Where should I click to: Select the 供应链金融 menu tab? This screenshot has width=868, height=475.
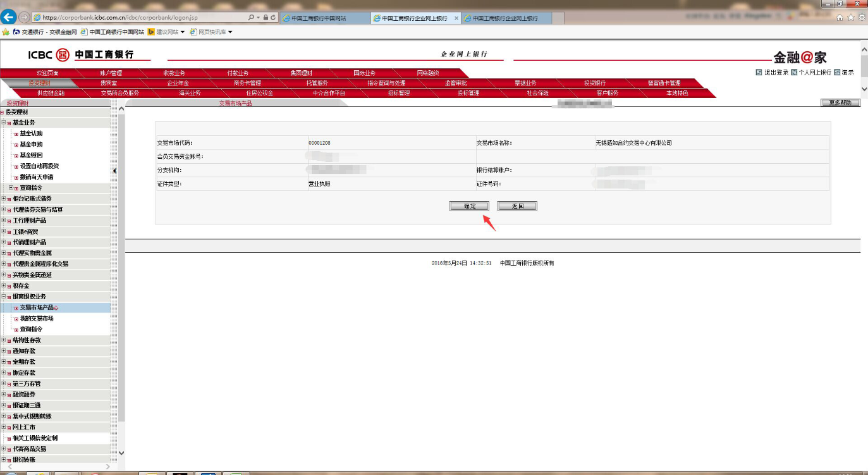point(51,93)
